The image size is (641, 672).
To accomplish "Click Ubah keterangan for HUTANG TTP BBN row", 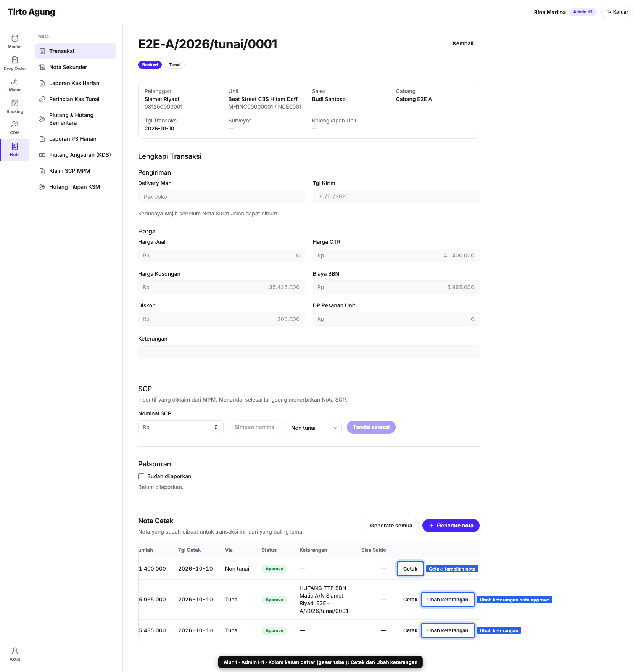I will tap(448, 600).
